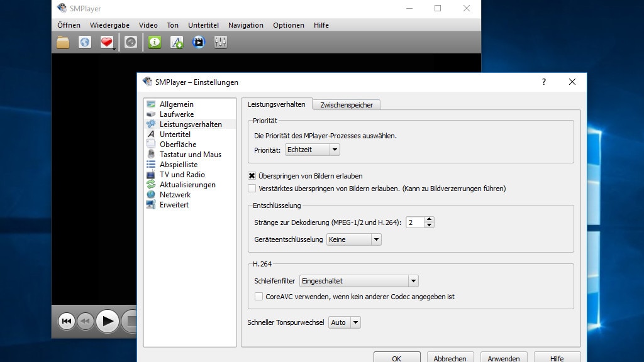Minimize the SMPlayer main window
Screen dimensions: 644x362
point(409,8)
